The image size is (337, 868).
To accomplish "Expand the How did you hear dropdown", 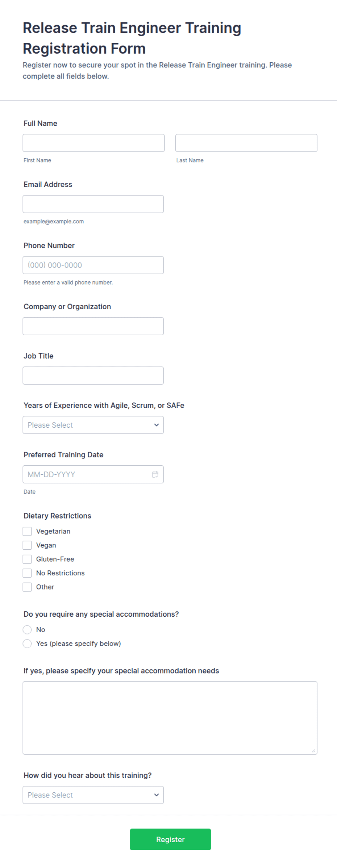I will point(93,795).
